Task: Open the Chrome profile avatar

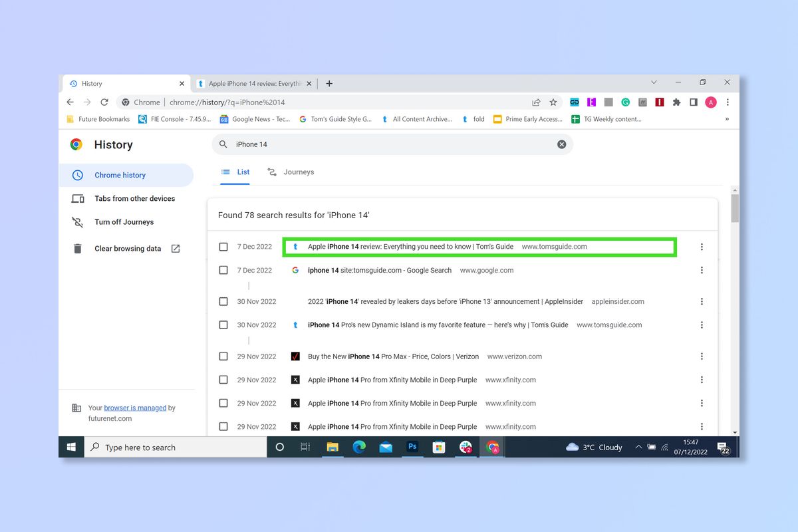Action: point(710,102)
